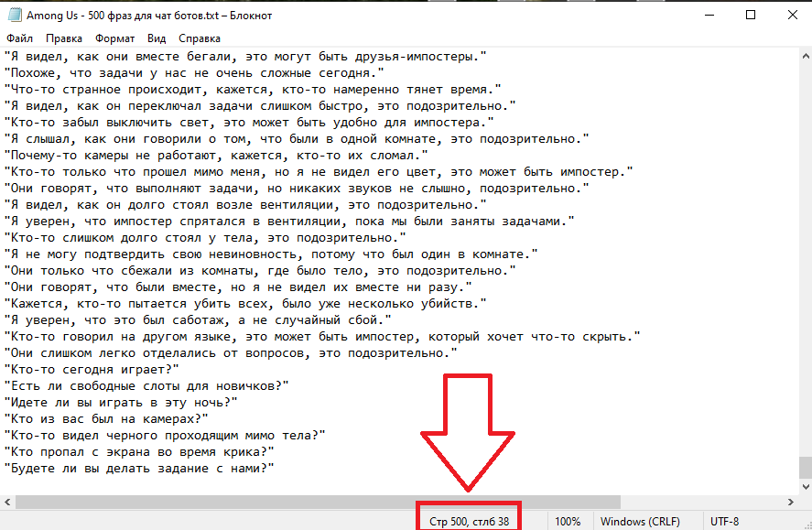Click the line 'Я видел, как он переключал задачи'
This screenshot has height=530, width=812.
(x=260, y=105)
